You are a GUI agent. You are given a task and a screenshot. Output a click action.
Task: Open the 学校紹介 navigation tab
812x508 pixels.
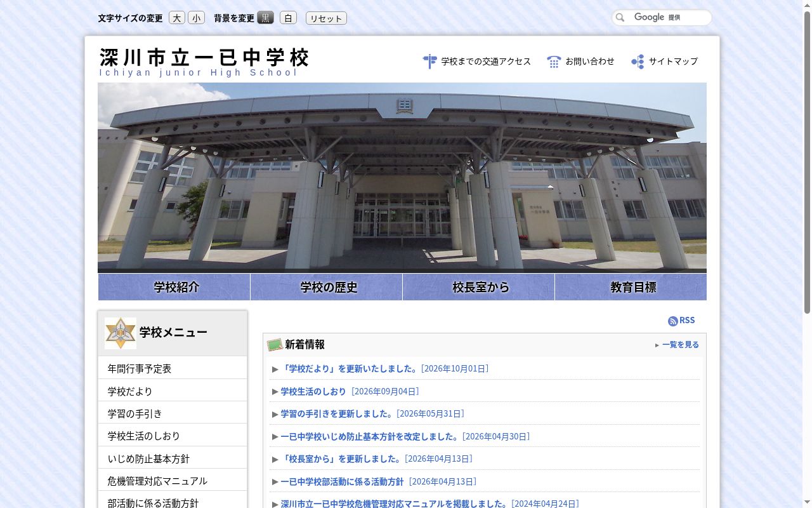pyautogui.click(x=174, y=287)
